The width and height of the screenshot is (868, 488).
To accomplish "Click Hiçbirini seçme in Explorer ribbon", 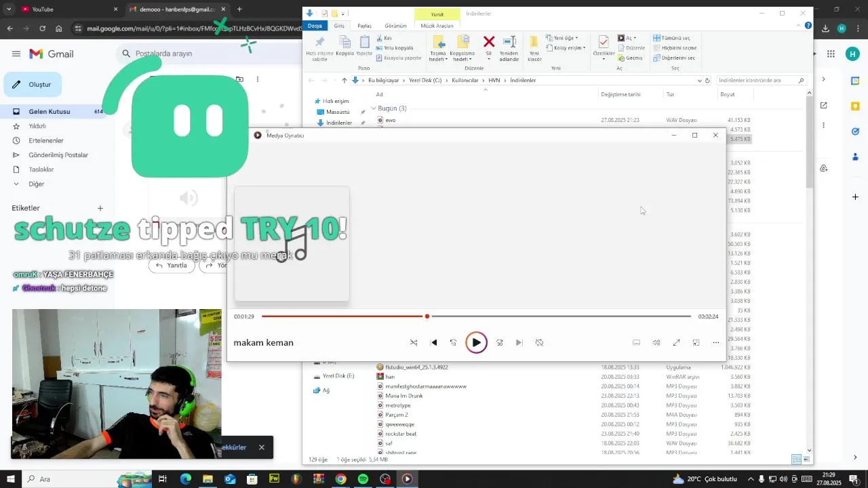I will [675, 48].
